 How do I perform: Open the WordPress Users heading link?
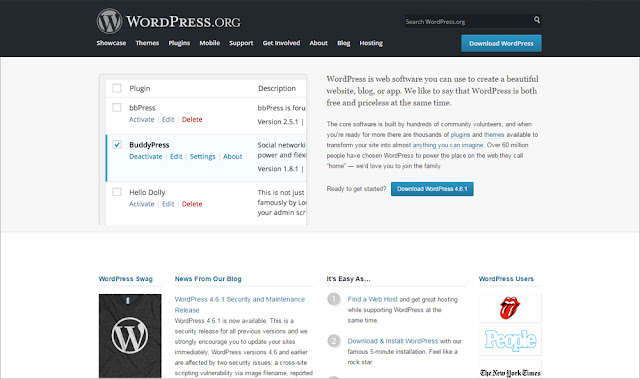tap(506, 279)
